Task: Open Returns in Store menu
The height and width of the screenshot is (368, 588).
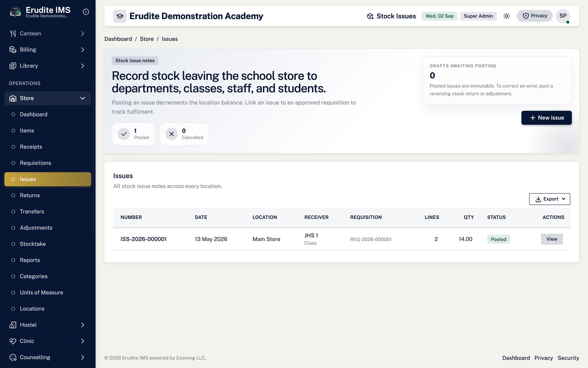Action: pos(48,195)
